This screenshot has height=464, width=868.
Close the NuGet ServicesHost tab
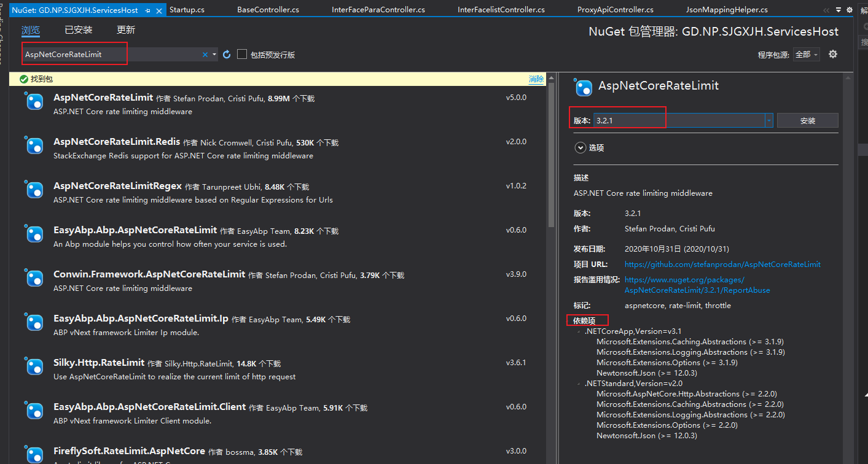point(160,10)
